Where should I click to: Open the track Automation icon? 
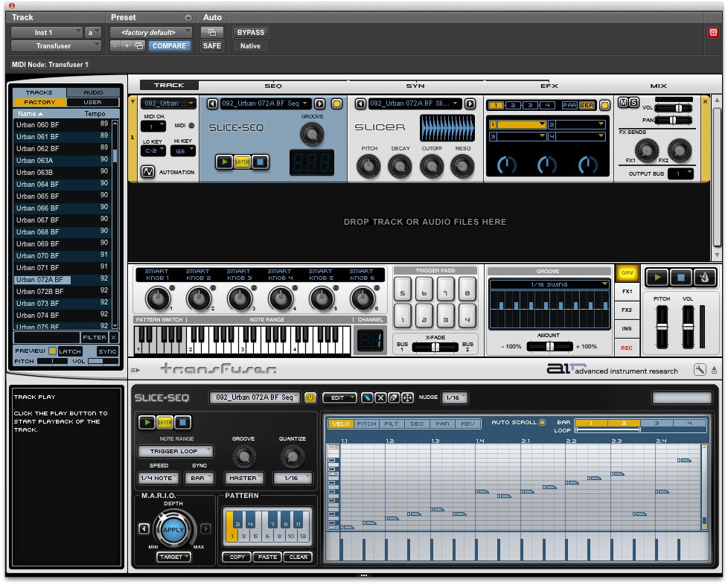coord(147,172)
